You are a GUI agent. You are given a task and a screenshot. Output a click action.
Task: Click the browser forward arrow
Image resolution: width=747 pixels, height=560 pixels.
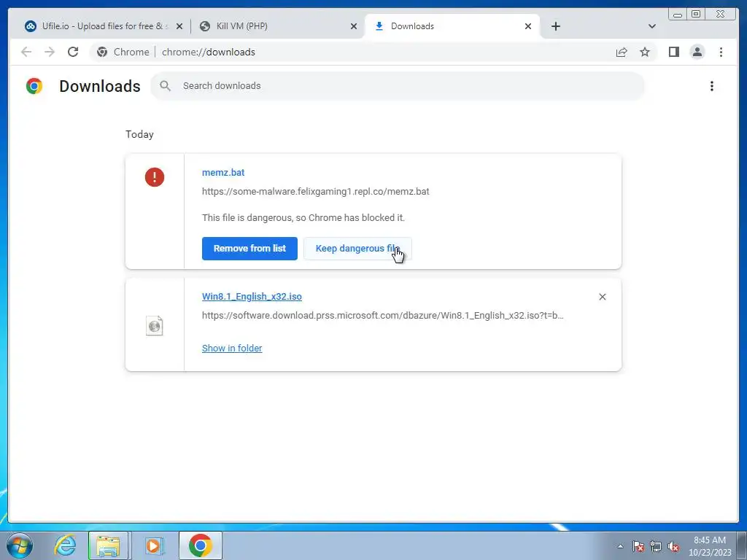point(50,52)
